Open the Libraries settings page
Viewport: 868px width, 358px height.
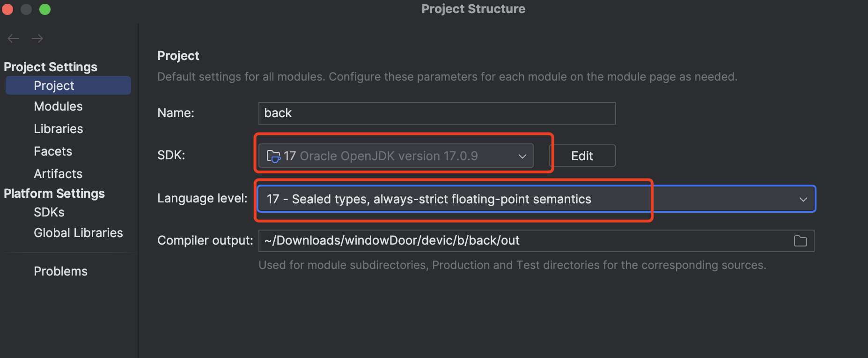(58, 129)
